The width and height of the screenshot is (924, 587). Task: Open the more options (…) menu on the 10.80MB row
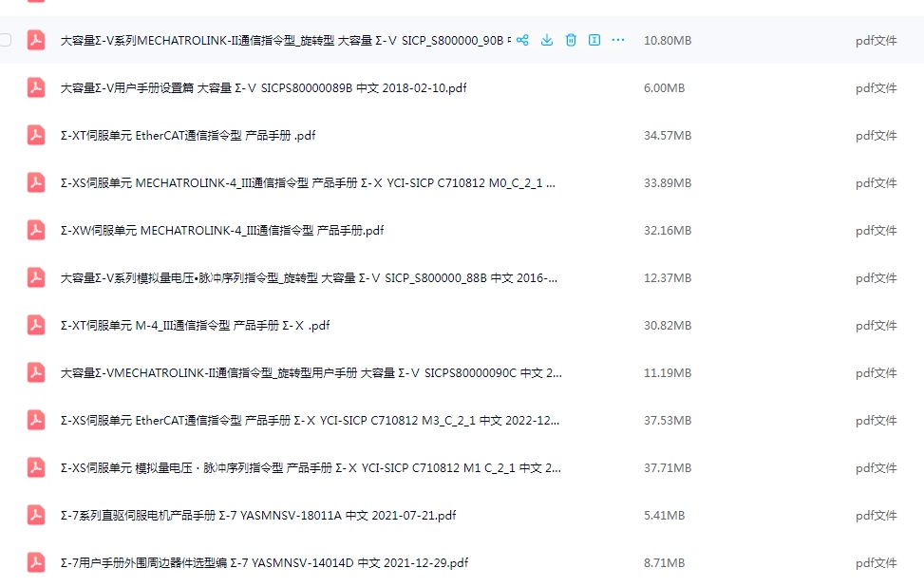617,40
